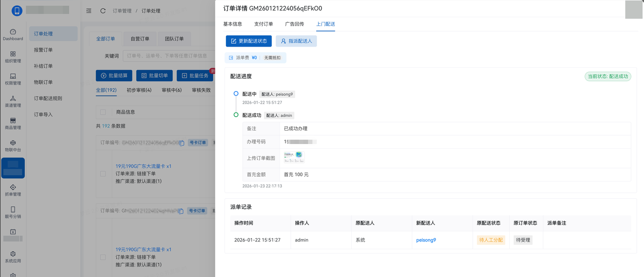Filter by 审核中(6) status tab
The image size is (644, 277).
click(172, 90)
